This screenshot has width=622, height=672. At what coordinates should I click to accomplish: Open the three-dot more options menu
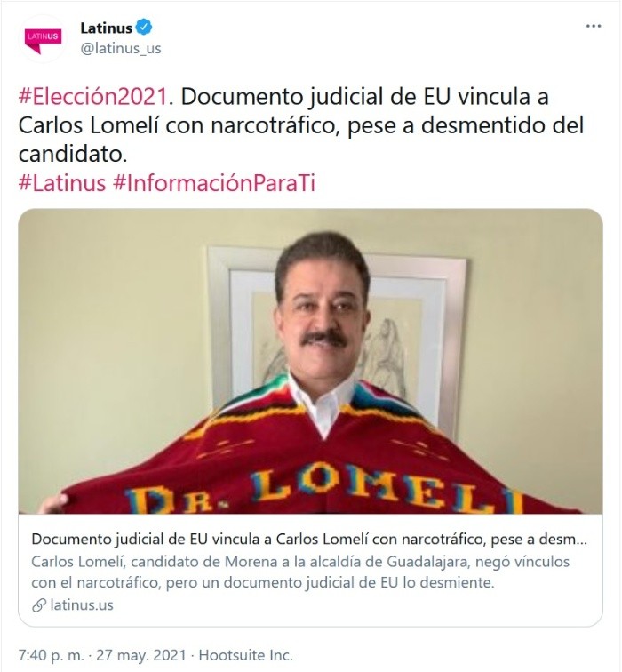594,27
